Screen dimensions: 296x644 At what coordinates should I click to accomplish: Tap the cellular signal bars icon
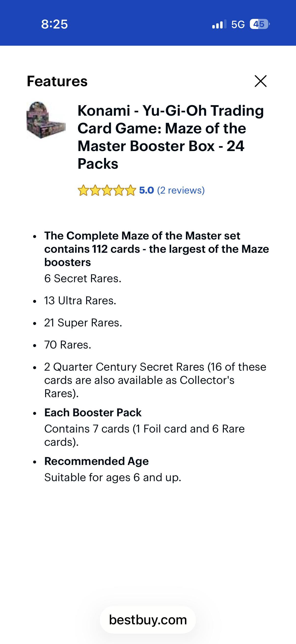[x=219, y=24]
